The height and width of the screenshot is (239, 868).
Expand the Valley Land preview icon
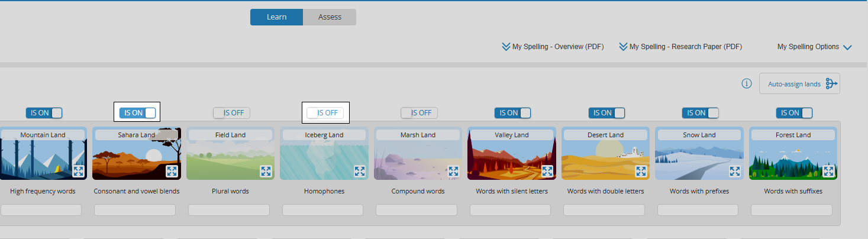(547, 171)
